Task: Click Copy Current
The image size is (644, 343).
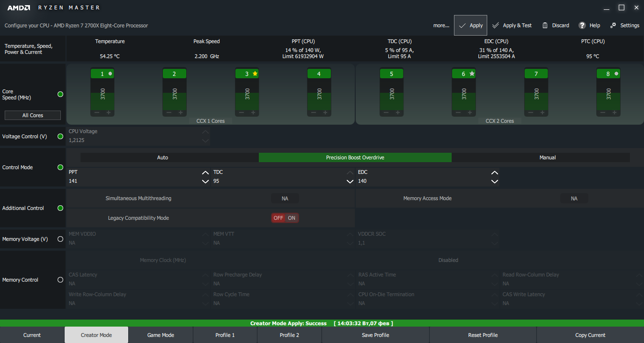Action: coord(590,335)
